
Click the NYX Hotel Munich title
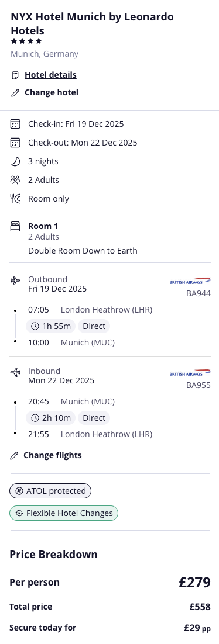(92, 24)
